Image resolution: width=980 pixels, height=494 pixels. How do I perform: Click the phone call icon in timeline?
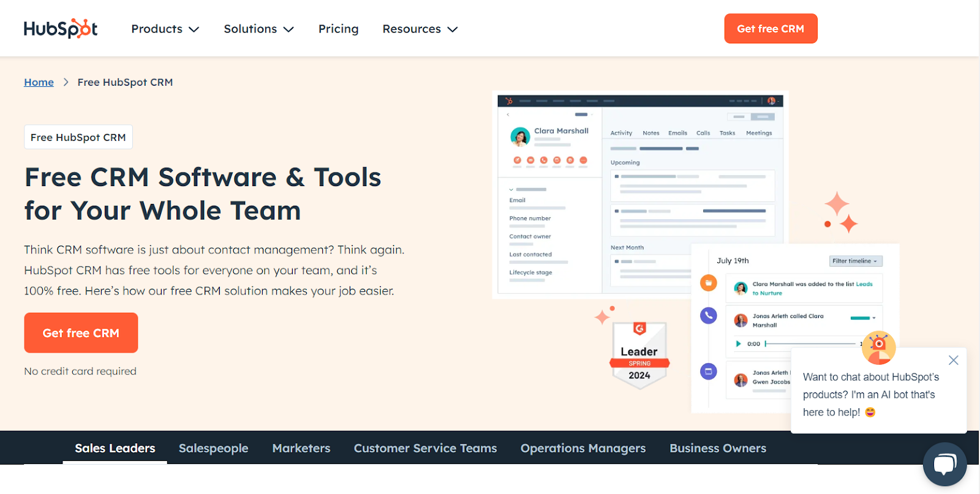click(x=708, y=315)
